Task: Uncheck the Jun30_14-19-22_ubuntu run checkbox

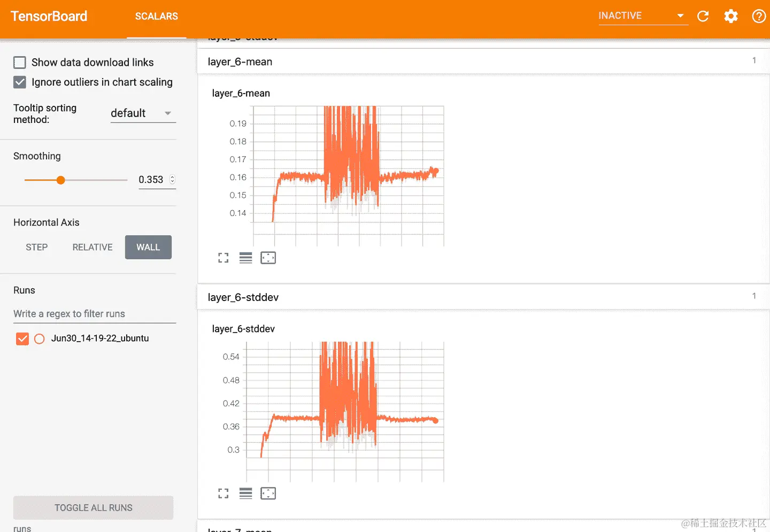Action: point(22,338)
